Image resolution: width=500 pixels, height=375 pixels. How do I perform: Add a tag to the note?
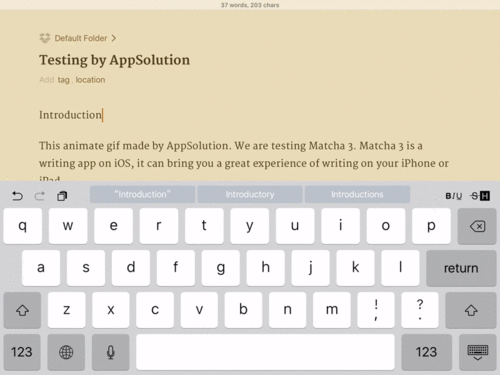[x=63, y=80]
